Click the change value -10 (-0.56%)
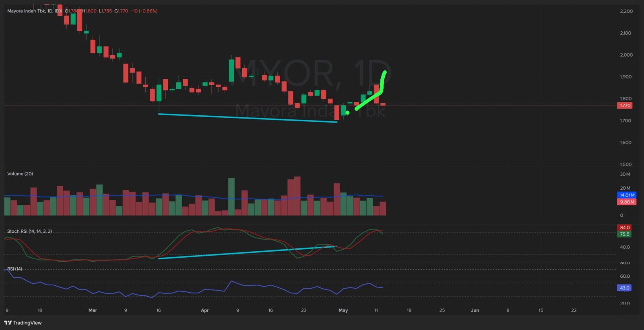The image size is (644, 330). point(144,11)
